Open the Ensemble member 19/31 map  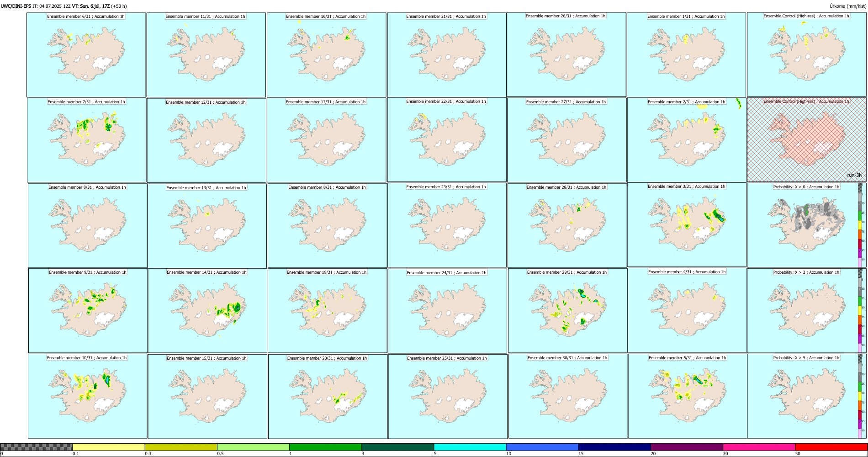tap(327, 310)
